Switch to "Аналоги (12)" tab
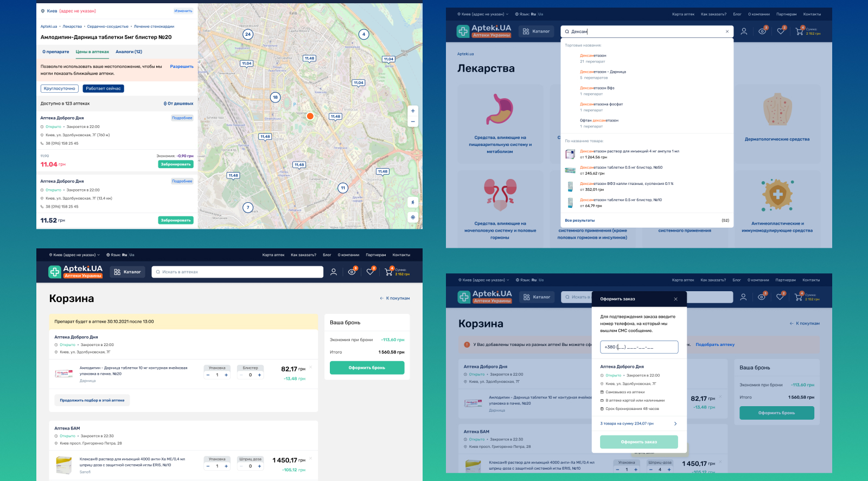The image size is (868, 481). click(x=129, y=52)
